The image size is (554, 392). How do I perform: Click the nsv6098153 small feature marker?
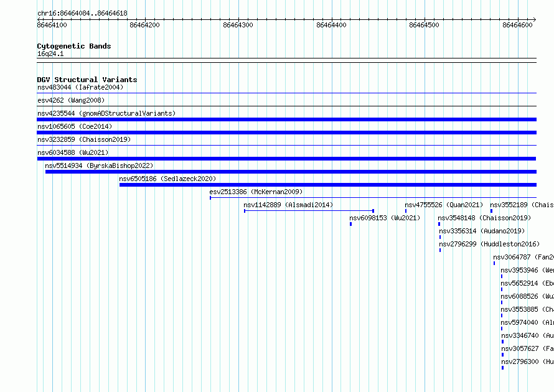[350, 224]
